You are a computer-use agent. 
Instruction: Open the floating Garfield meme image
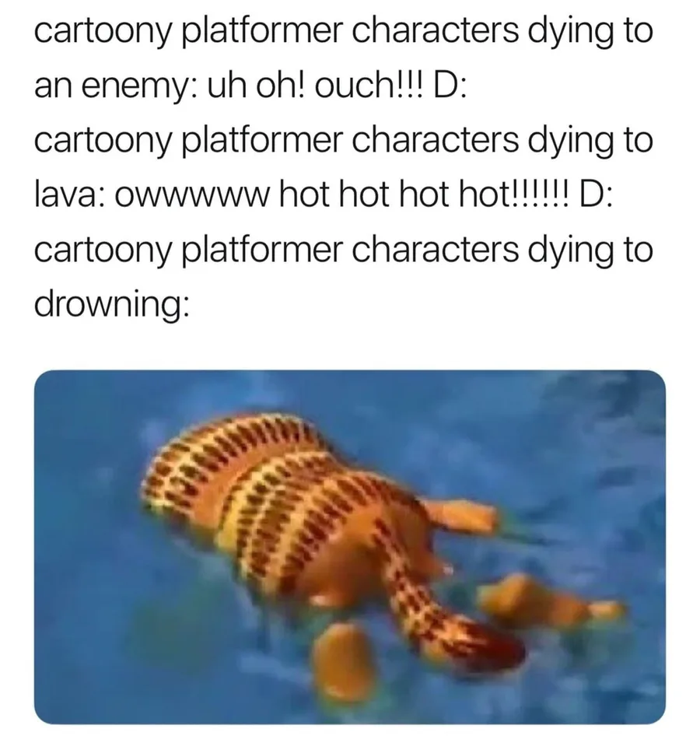point(350,547)
